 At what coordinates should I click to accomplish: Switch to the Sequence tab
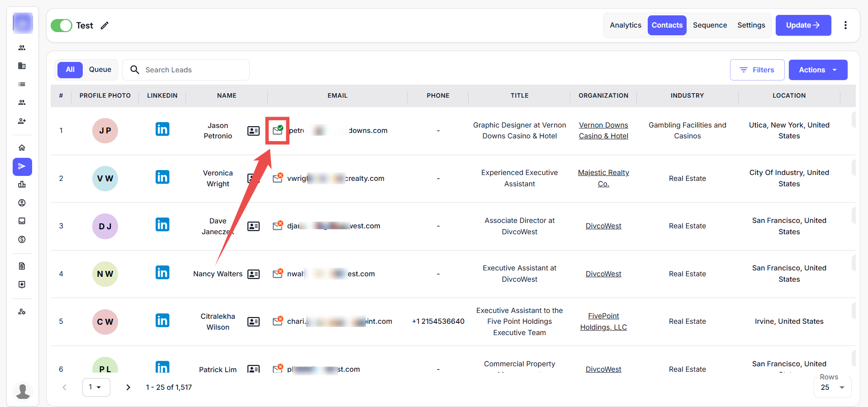pos(710,25)
